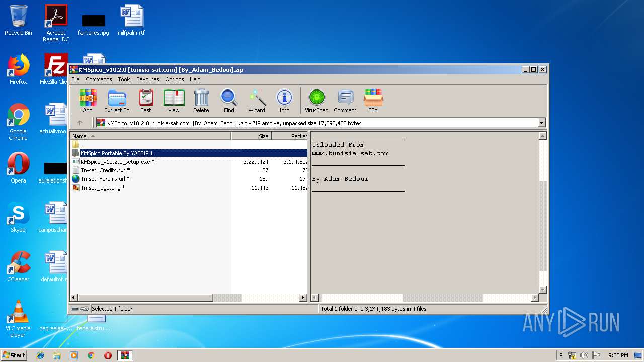Open the Find tool
Image resolution: width=644 pixels, height=362 pixels.
pyautogui.click(x=229, y=101)
